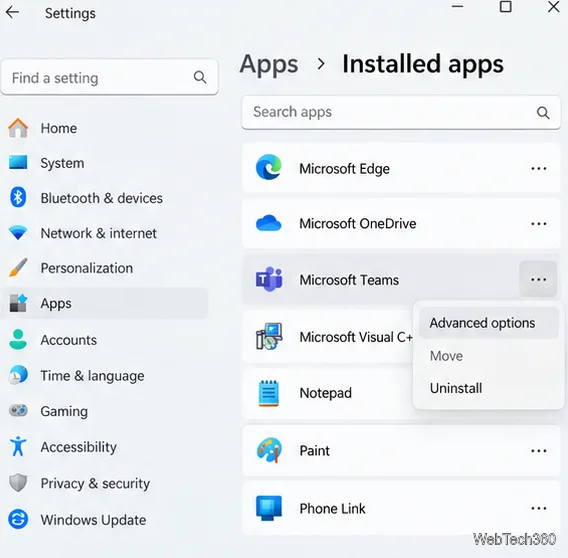Screen dimensions: 568x558
Task: Click the Microsoft Visual C++ icon
Action: click(269, 337)
